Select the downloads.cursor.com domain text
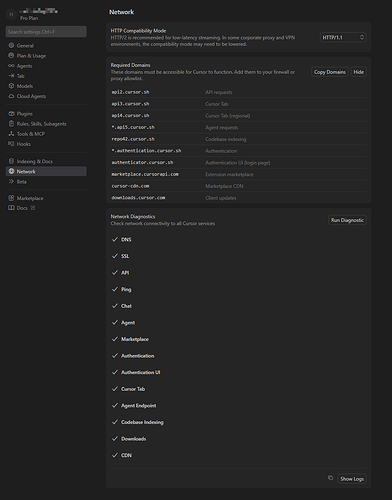The width and height of the screenshot is (392, 500). [138, 198]
